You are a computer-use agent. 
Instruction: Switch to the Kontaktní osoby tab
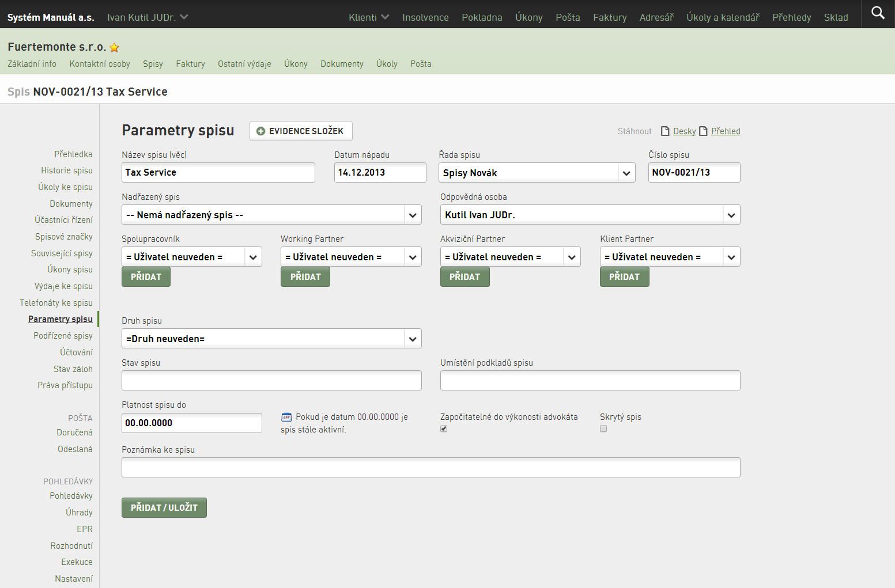point(100,64)
